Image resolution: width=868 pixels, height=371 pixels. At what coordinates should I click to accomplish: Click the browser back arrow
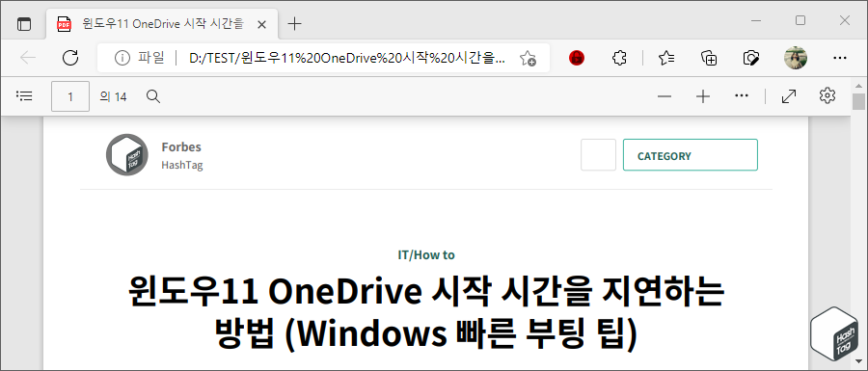tap(28, 58)
